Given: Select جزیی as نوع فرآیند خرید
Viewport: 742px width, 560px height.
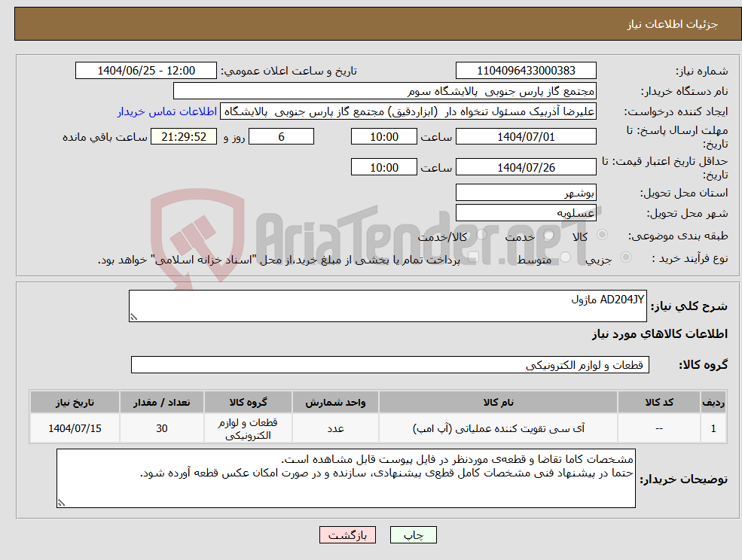Looking at the screenshot, I should tap(627, 256).
